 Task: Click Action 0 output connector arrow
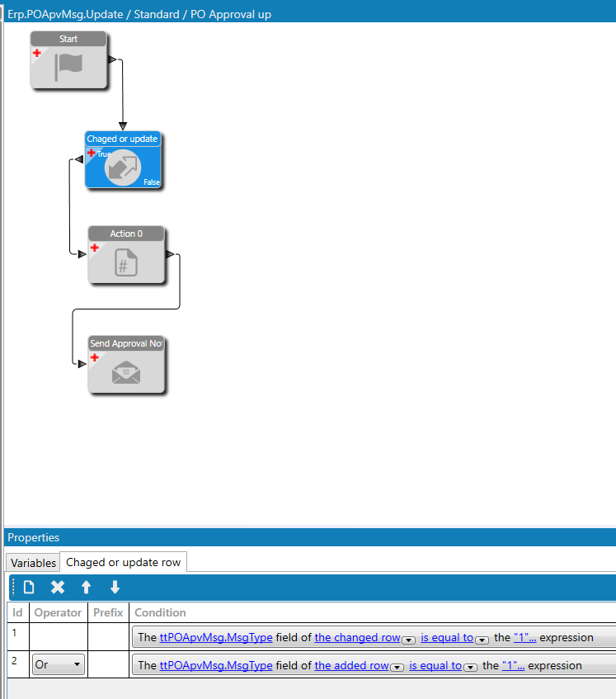(170, 254)
